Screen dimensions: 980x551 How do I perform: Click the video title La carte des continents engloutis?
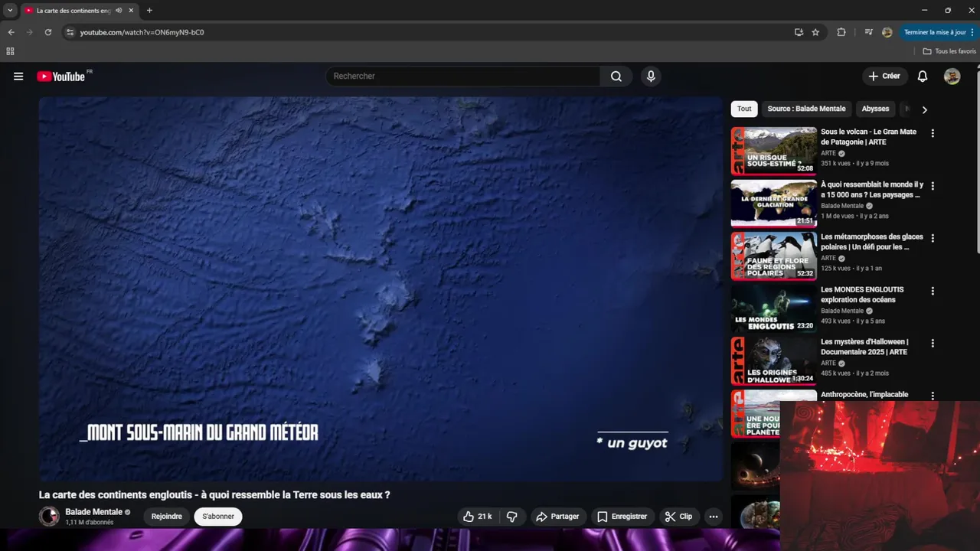(x=214, y=495)
